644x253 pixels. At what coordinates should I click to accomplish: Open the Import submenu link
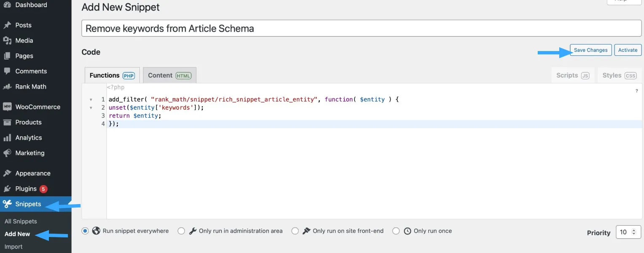pos(13,247)
